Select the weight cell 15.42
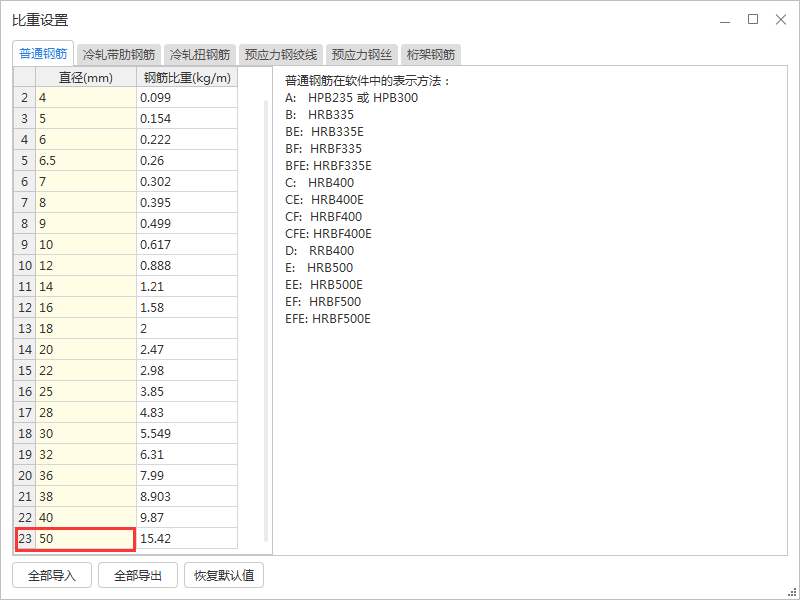Image resolution: width=800 pixels, height=600 pixels. pyautogui.click(x=187, y=539)
